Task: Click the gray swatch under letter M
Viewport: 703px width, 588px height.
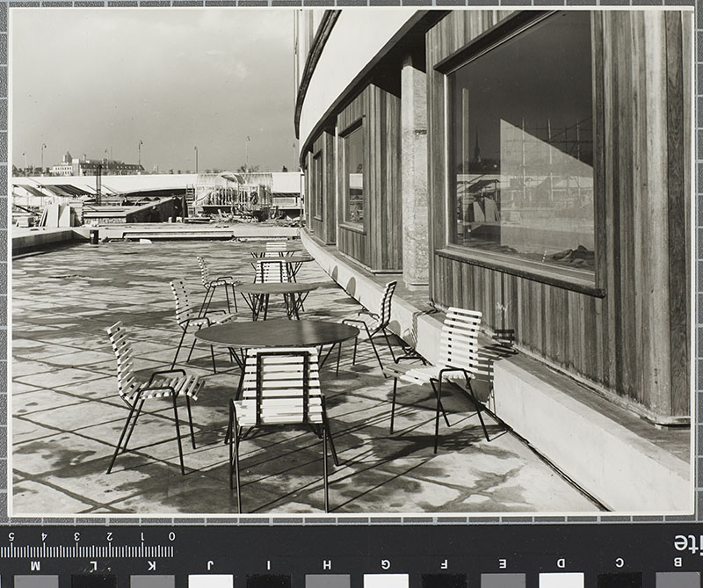Action: pyautogui.click(x=35, y=580)
